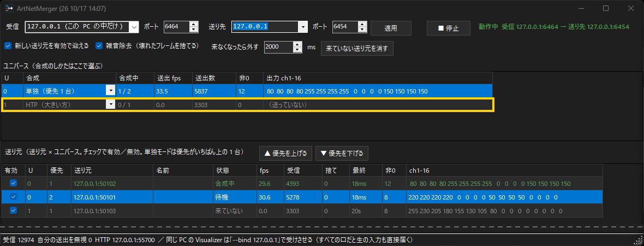Click 送出数 column header

[x=214, y=78]
